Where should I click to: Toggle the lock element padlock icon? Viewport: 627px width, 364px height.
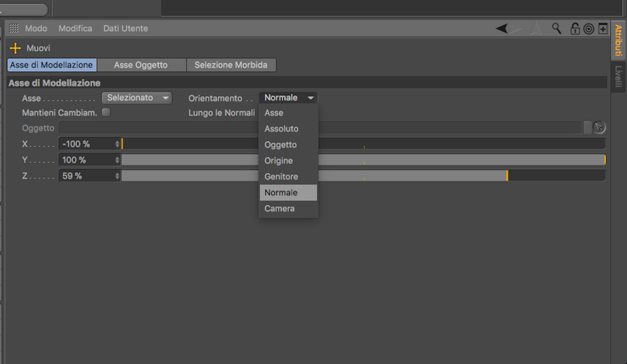(575, 29)
